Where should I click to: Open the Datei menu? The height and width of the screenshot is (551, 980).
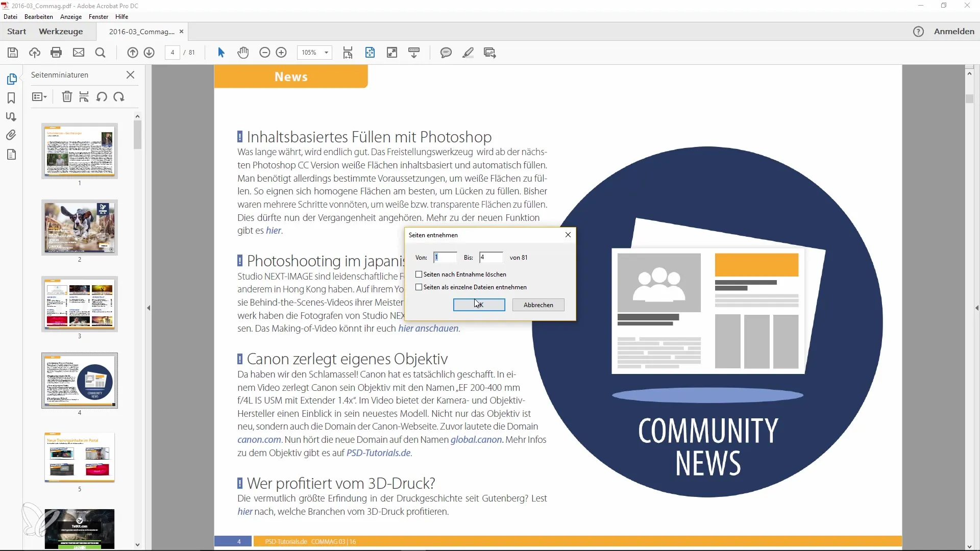(x=10, y=17)
